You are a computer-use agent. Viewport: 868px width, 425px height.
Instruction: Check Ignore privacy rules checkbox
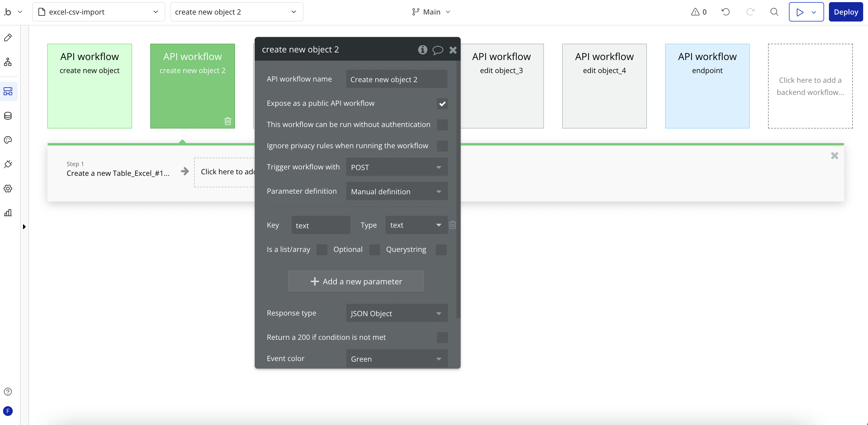tap(442, 146)
